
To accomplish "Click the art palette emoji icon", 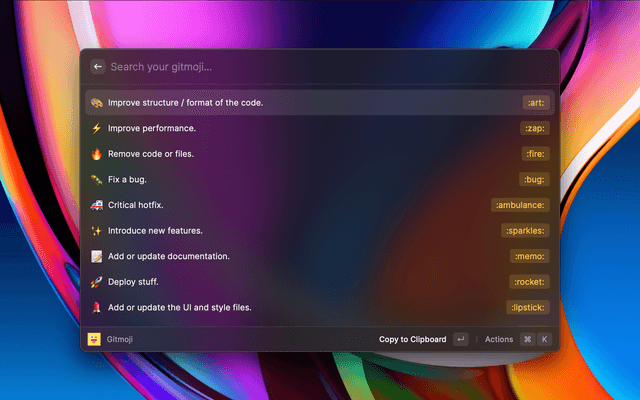I will (x=96, y=102).
